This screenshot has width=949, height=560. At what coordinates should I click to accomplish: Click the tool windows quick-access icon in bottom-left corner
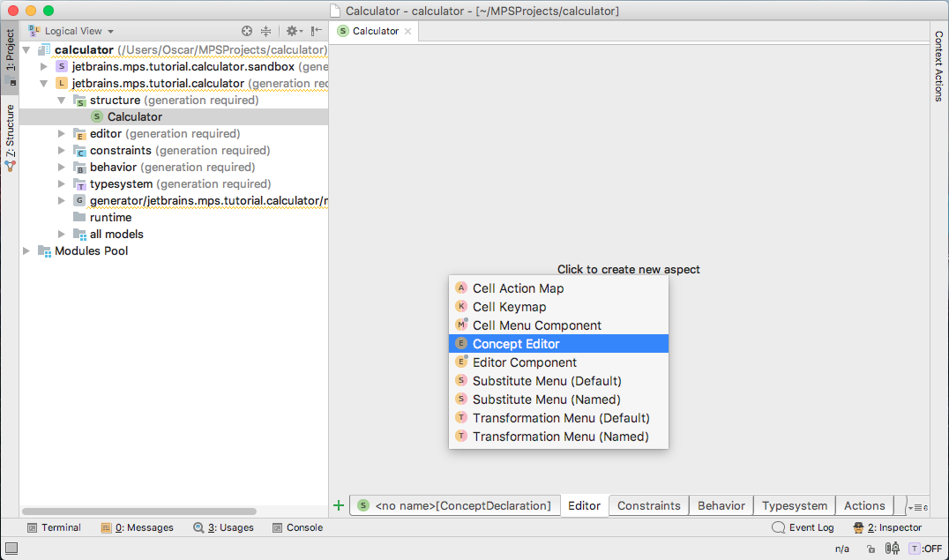click(11, 549)
